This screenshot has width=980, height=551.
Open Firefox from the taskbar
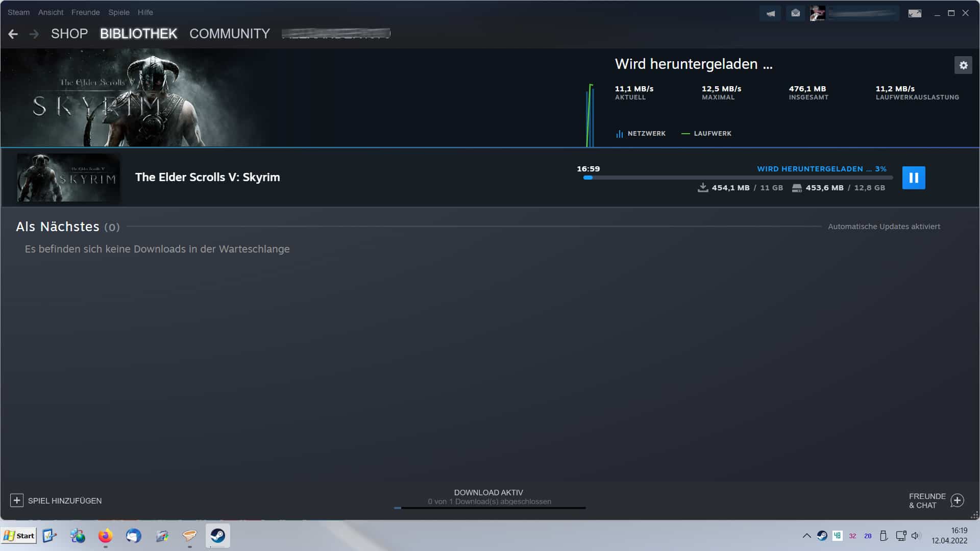(106, 536)
